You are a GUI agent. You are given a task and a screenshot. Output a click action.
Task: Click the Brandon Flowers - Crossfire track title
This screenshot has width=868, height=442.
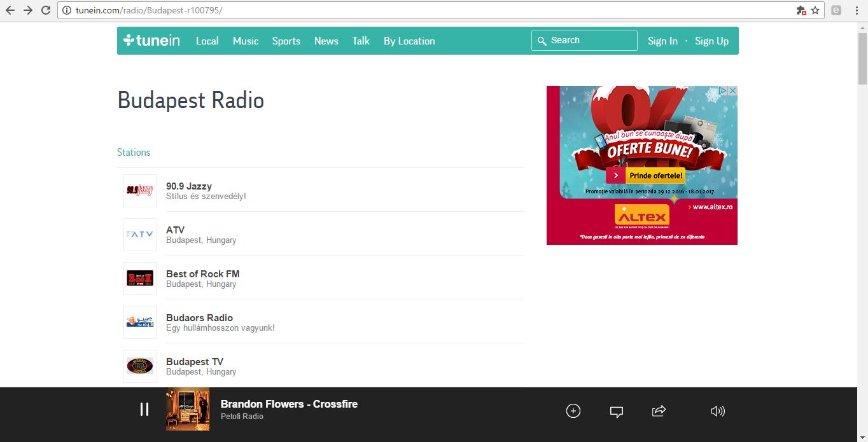[x=289, y=404]
